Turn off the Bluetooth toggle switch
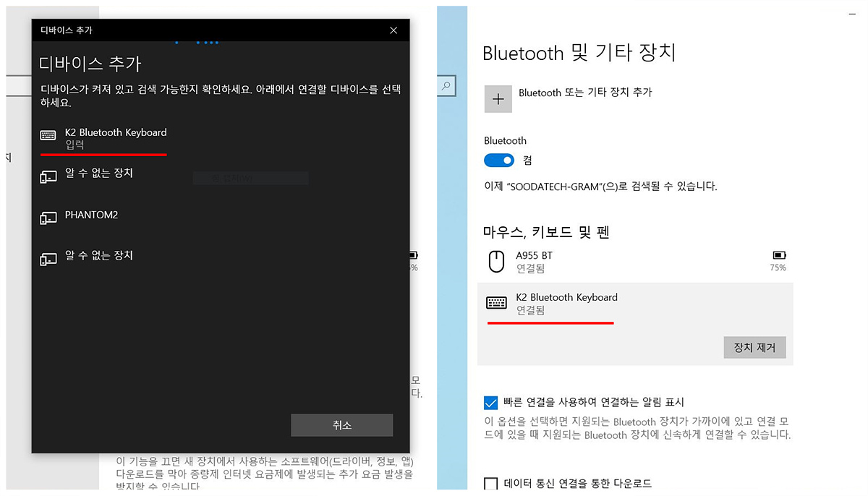Screen dimensions: 868x496 pyautogui.click(x=499, y=161)
